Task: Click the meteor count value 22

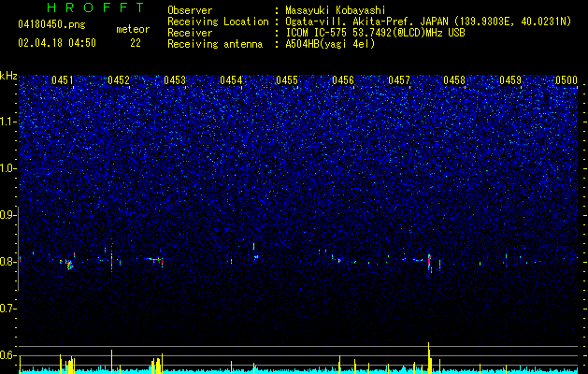Action: click(x=136, y=43)
